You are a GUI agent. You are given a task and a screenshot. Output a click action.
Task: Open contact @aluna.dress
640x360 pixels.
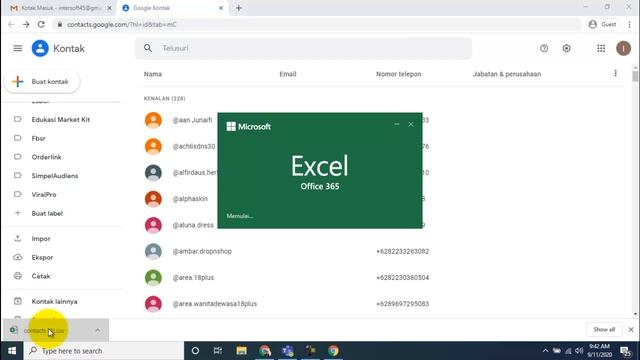click(193, 225)
